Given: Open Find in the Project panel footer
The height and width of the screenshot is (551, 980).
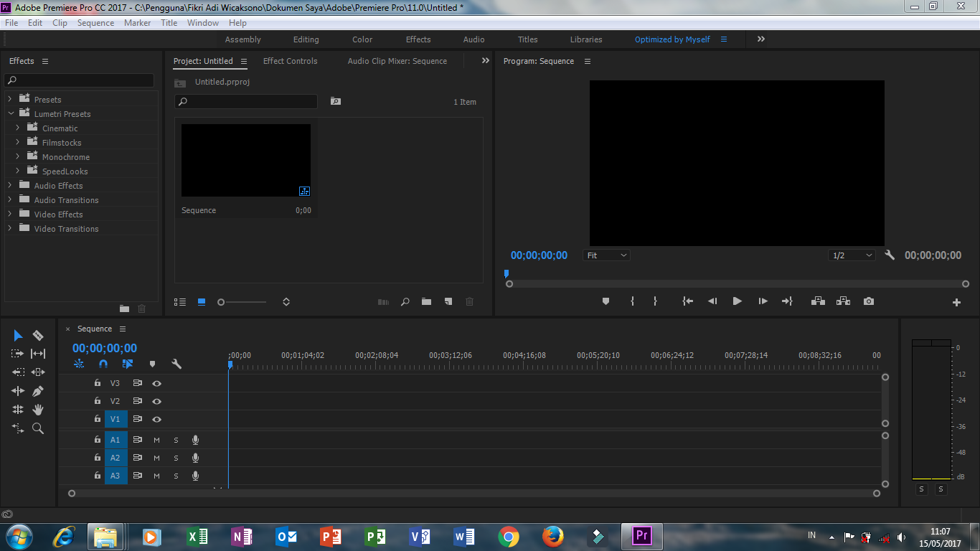Looking at the screenshot, I should pyautogui.click(x=405, y=302).
